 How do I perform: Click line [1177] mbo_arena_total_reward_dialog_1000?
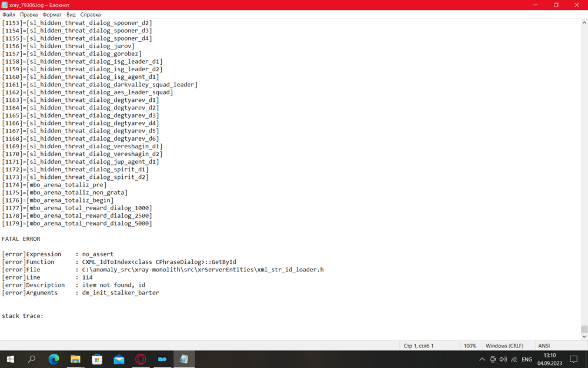tap(77, 208)
